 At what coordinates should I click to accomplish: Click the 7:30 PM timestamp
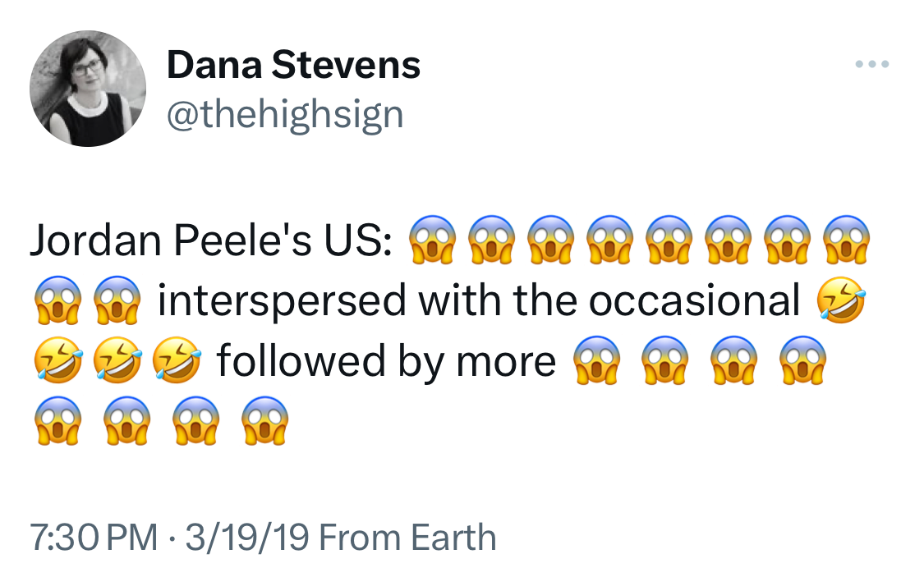tap(94, 538)
